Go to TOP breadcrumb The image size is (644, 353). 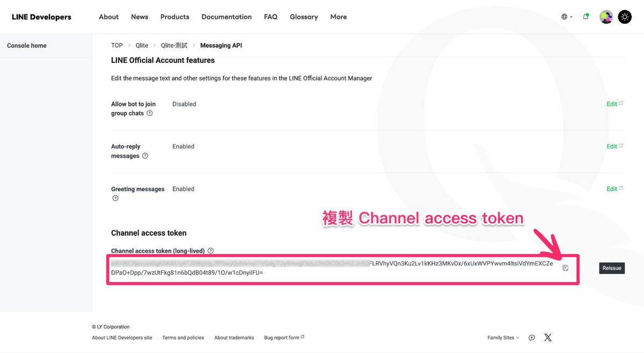[117, 46]
